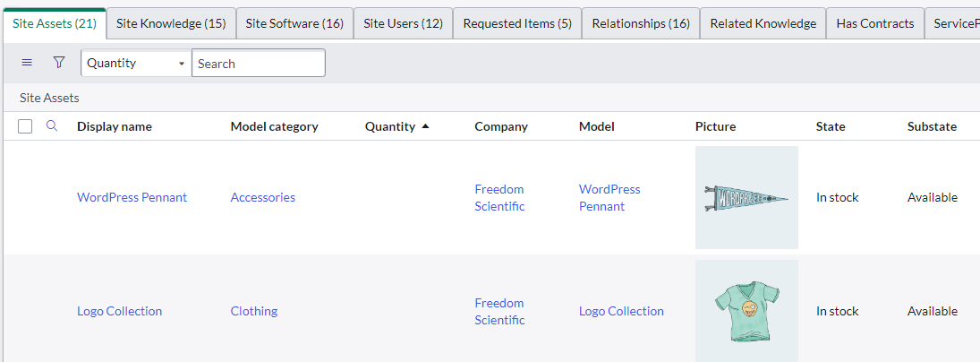The width and height of the screenshot is (980, 362).
Task: Click the Quantity ascending sort arrow
Action: pyautogui.click(x=425, y=126)
